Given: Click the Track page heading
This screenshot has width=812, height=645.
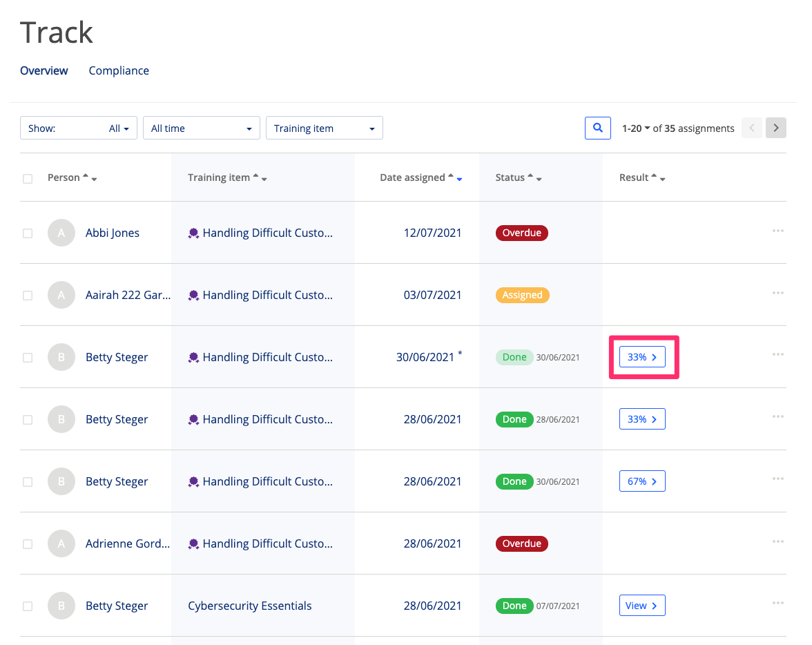Looking at the screenshot, I should tap(57, 32).
